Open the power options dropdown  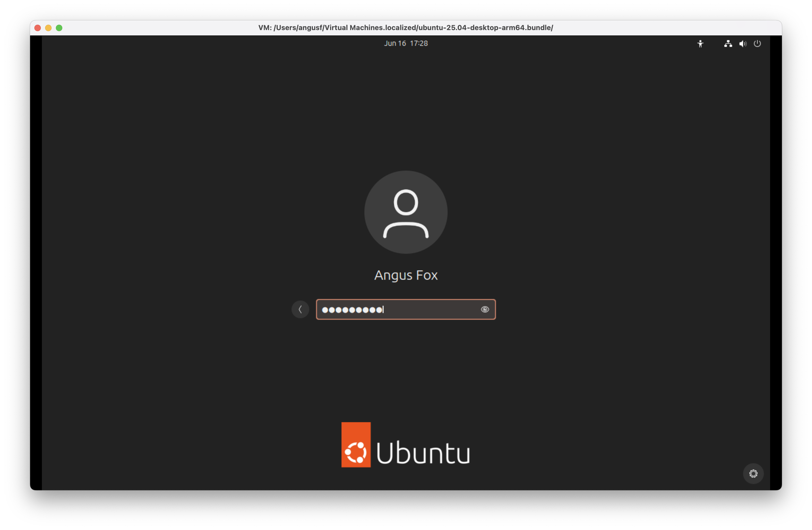point(757,43)
